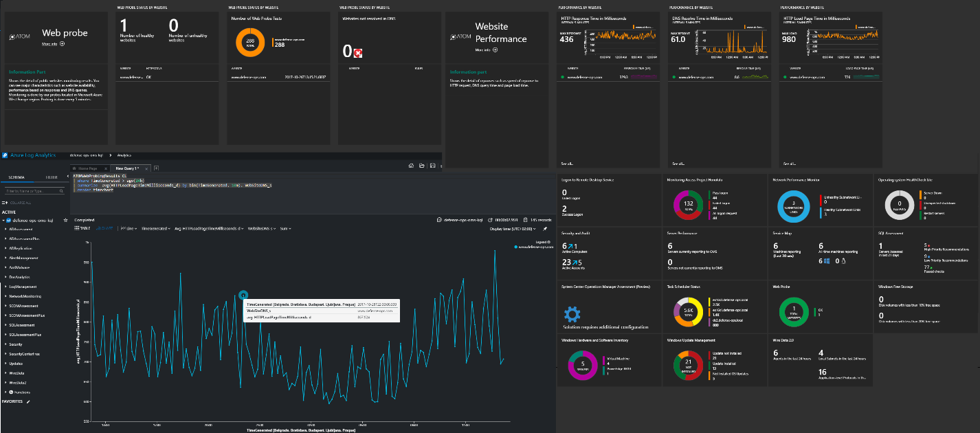Click the highlighted data point marker on chart
The width and height of the screenshot is (980, 433).
pyautogui.click(x=243, y=295)
